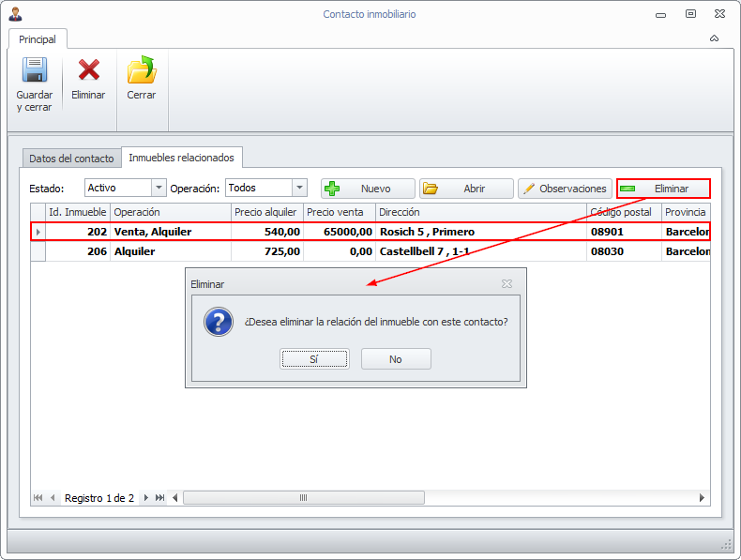This screenshot has height=560, width=741.
Task: Click the Guardar y cerrar floppy icon
Action: point(35,70)
